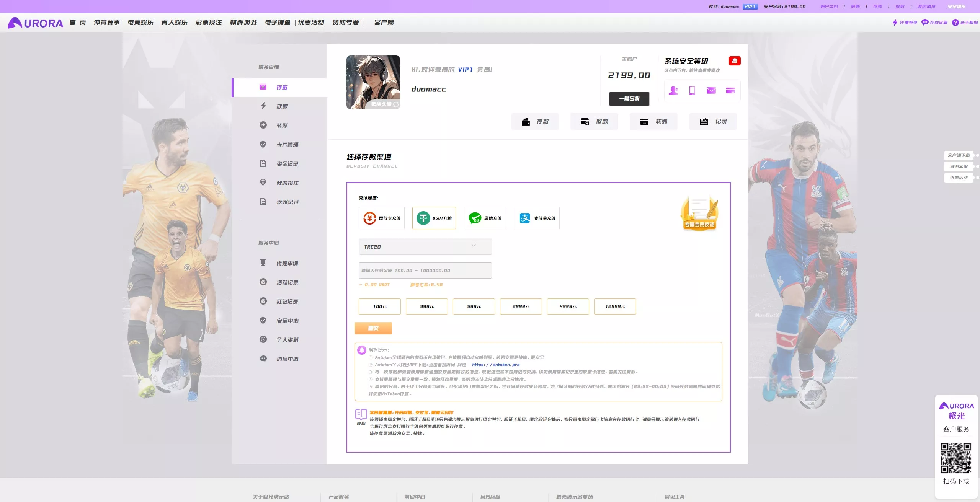Open 取款 in the left sidebar menu
The image size is (980, 502).
[279, 106]
